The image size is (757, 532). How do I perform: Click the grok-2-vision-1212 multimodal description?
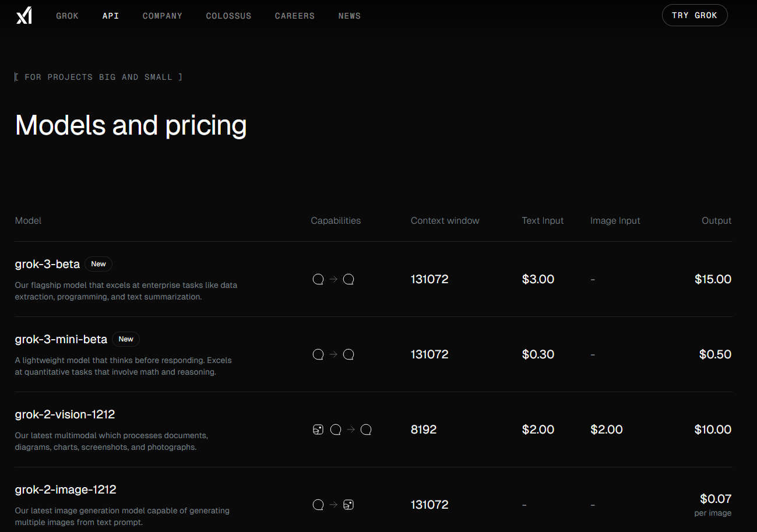click(x=111, y=441)
